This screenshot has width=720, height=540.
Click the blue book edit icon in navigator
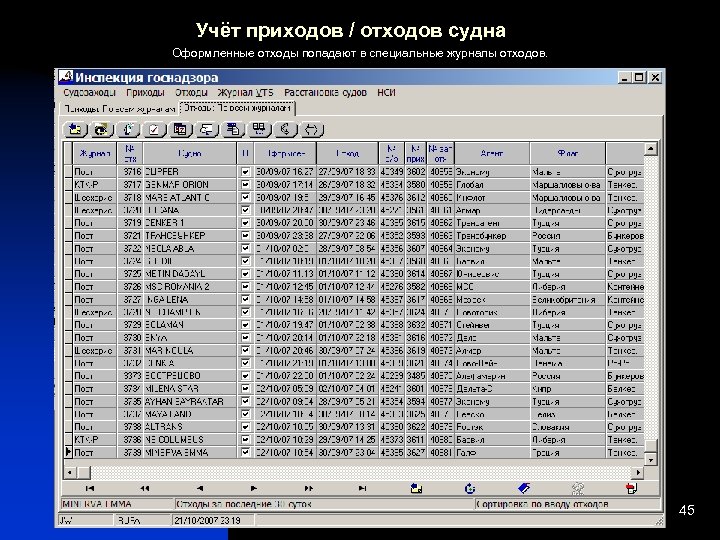coord(524,489)
